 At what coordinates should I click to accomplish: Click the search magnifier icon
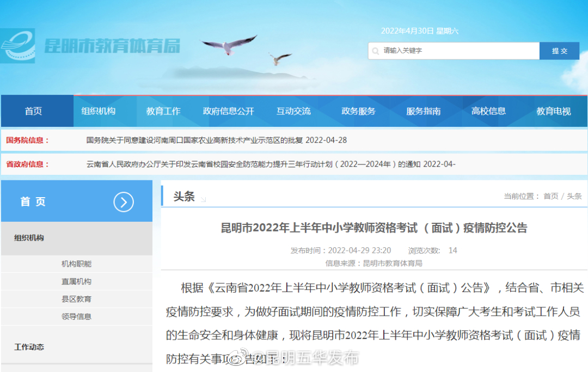click(376, 50)
